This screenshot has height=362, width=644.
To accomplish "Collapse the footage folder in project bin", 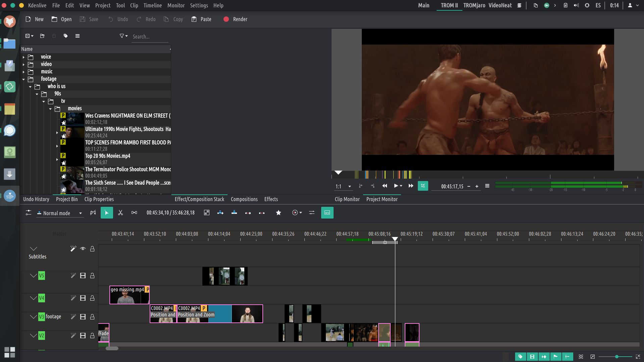I will (23, 79).
